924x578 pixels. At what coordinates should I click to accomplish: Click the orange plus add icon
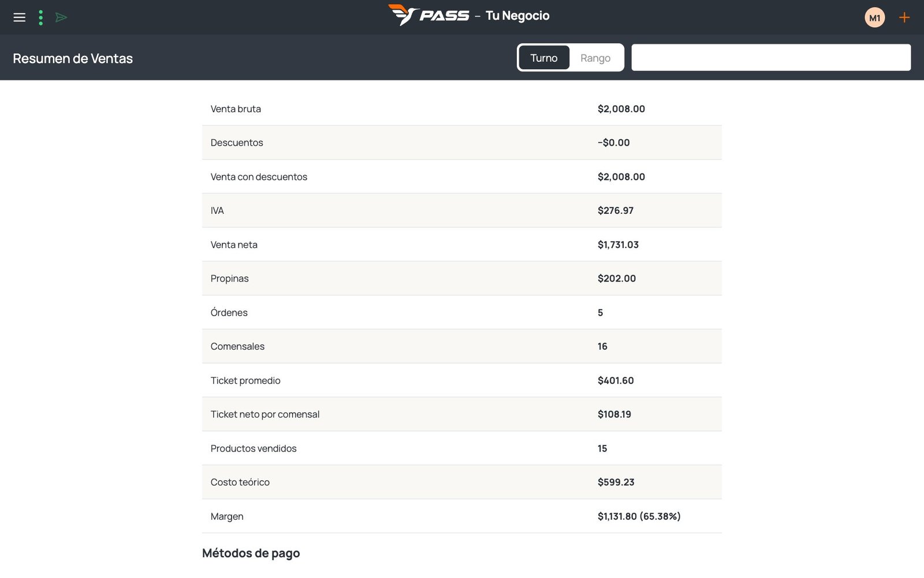[904, 17]
